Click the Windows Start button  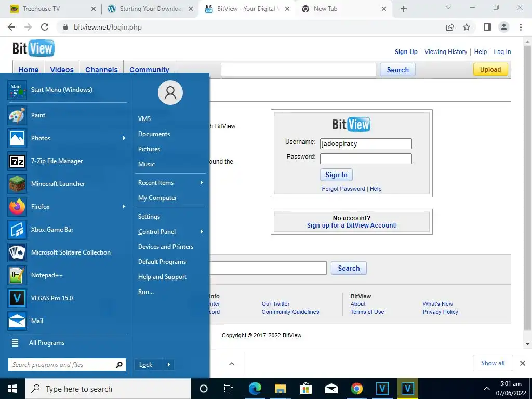[x=12, y=389]
